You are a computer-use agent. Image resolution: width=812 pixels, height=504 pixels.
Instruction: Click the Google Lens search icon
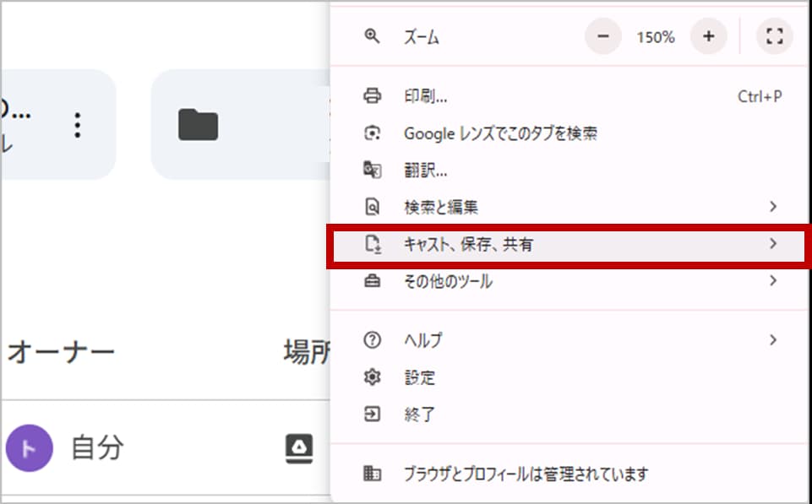click(372, 133)
